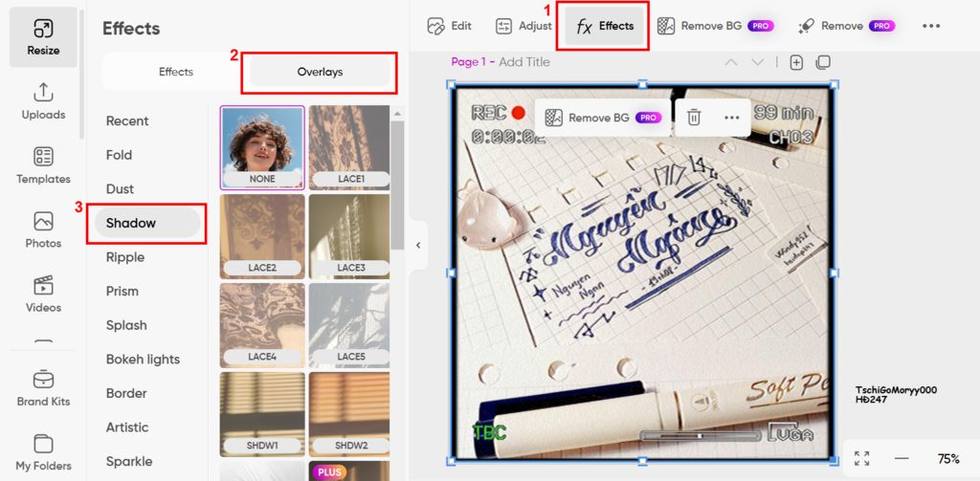This screenshot has width=980, height=481.
Task: Open the Adjust tool
Action: (523, 26)
